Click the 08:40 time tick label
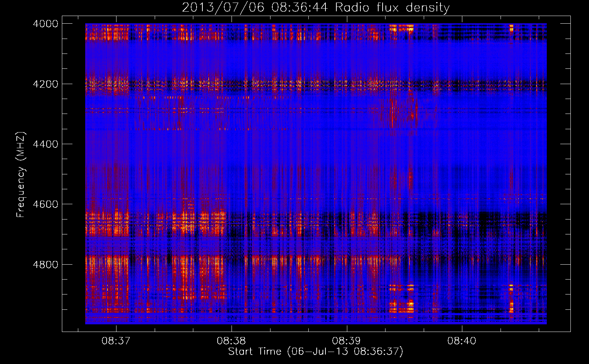This screenshot has height=364, width=589. [x=462, y=341]
